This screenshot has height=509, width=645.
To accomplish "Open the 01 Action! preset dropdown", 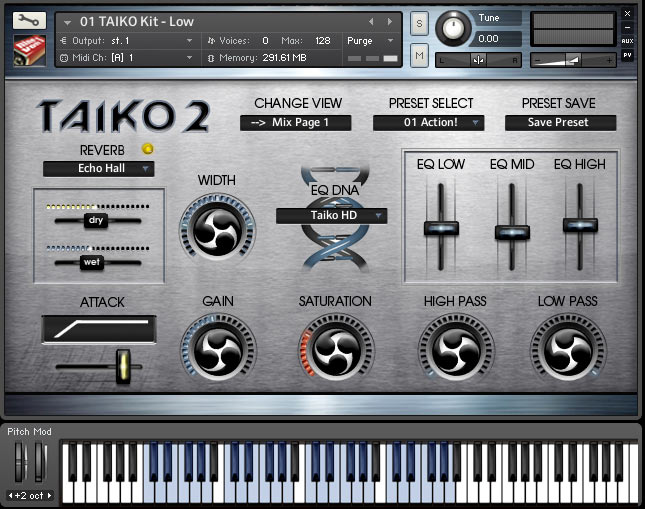I will 429,123.
